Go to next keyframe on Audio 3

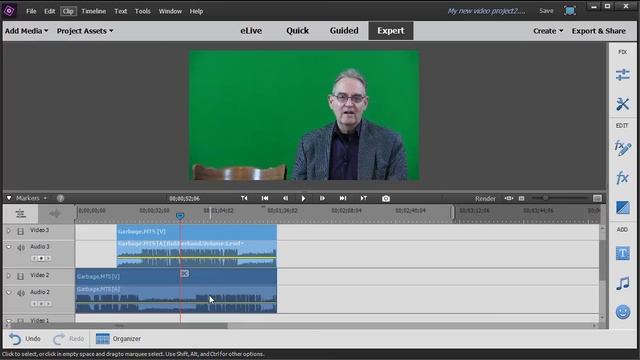[x=49, y=258]
